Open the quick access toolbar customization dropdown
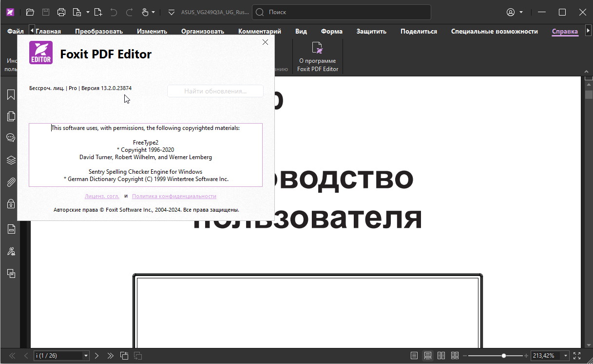This screenshot has height=364, width=593. pyautogui.click(x=171, y=12)
